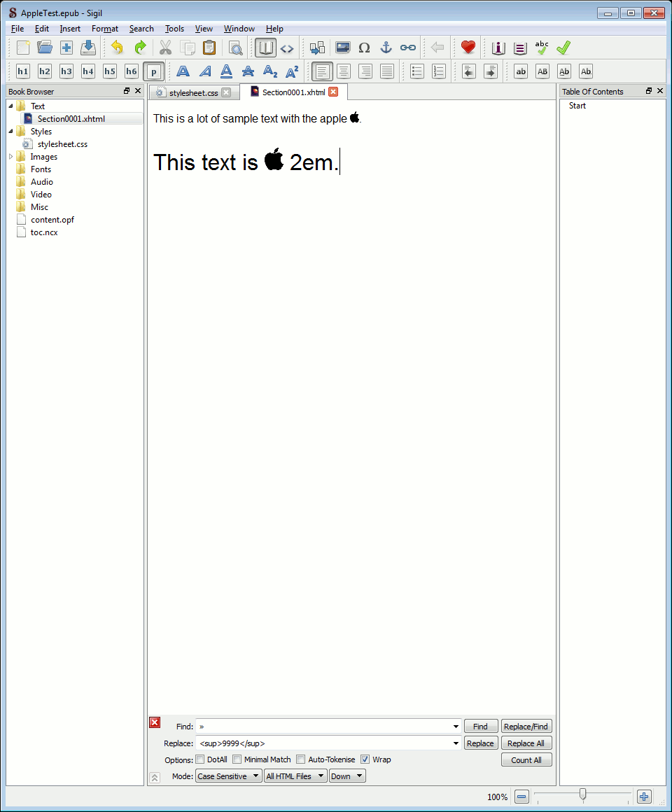
Task: Click the Align left icon
Action: (322, 71)
